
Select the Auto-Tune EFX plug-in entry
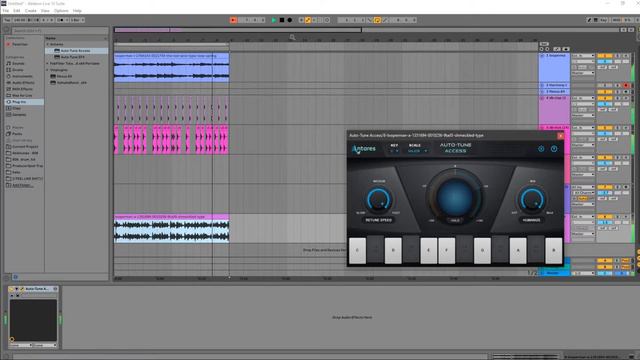pos(73,57)
